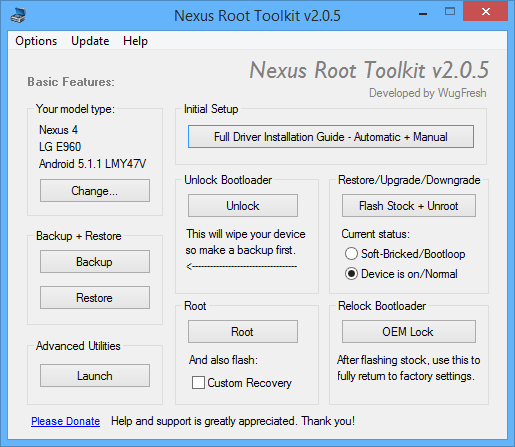Screen dimensions: 515x447
Task: Click the OEM Lock button
Action: tap(409, 332)
